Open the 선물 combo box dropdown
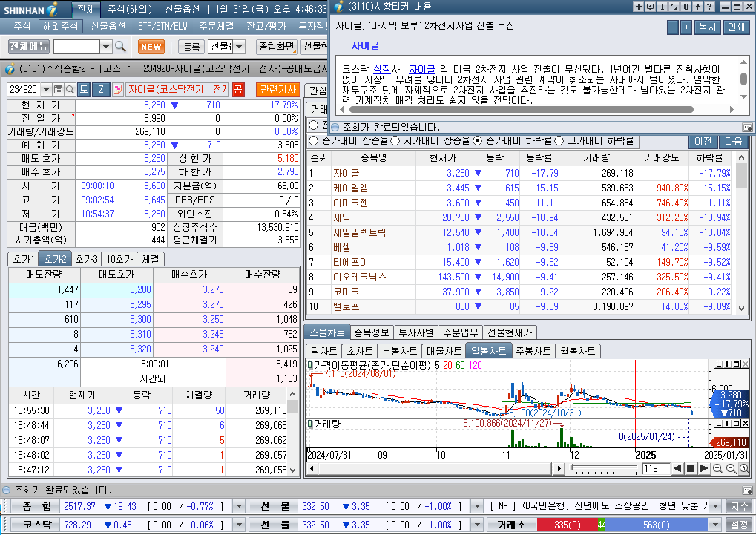The image size is (756, 535). click(x=239, y=47)
